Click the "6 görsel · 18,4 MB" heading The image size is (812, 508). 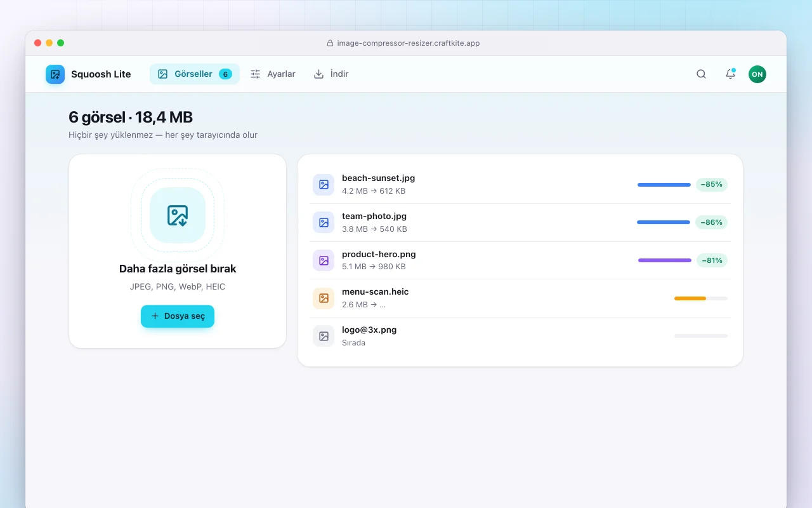tap(131, 117)
